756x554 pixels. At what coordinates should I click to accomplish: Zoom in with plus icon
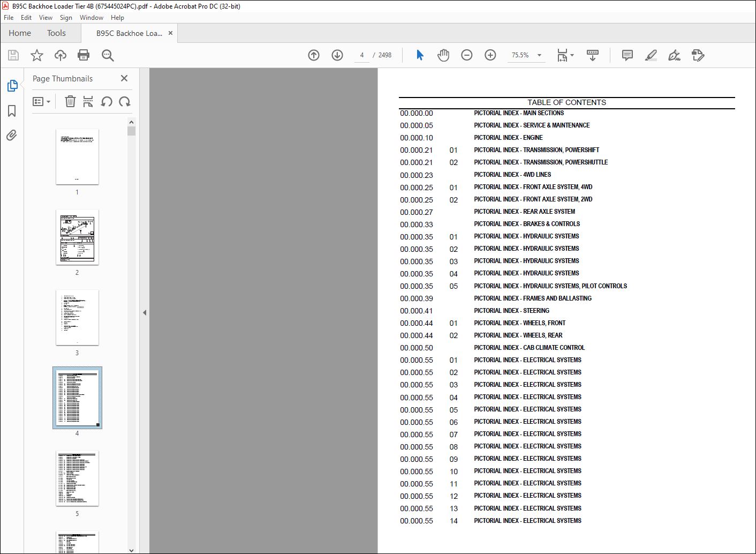click(x=490, y=55)
